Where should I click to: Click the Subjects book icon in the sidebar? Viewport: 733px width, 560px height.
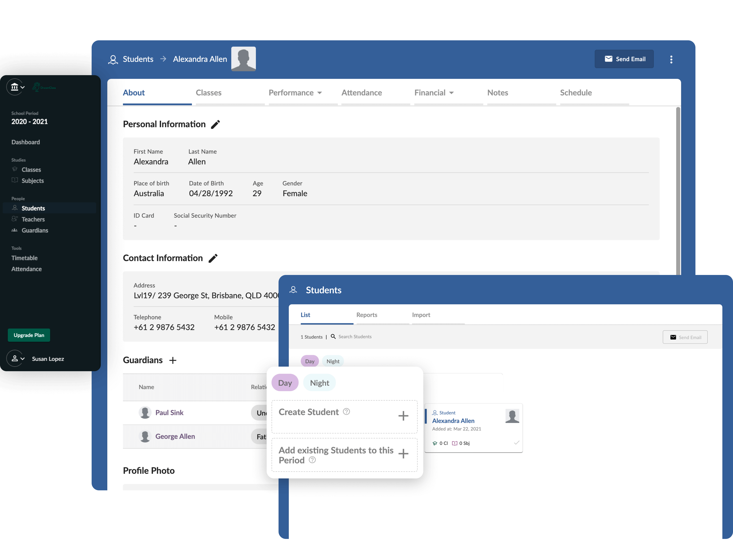15,180
